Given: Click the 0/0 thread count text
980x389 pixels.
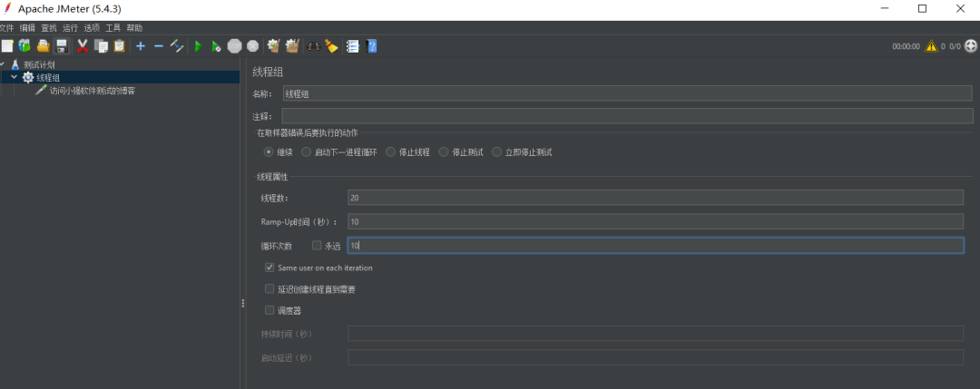Looking at the screenshot, I should [x=955, y=46].
